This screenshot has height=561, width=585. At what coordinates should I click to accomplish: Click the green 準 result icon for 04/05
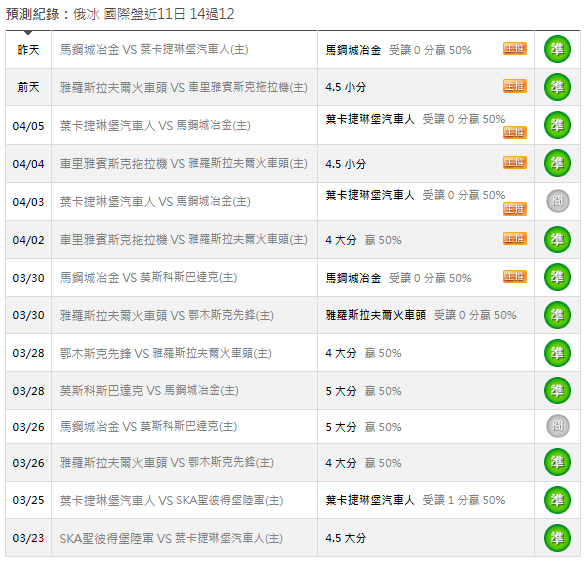coord(557,125)
